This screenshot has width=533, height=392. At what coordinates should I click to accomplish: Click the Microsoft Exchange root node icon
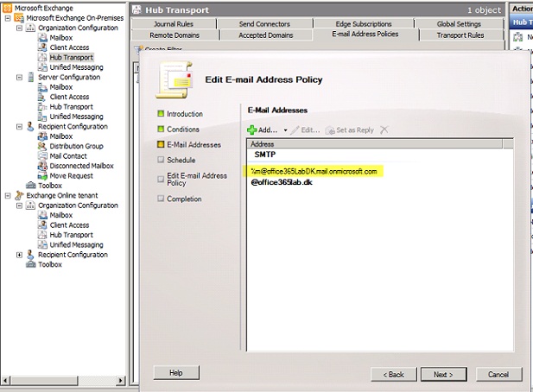pyautogui.click(x=7, y=8)
